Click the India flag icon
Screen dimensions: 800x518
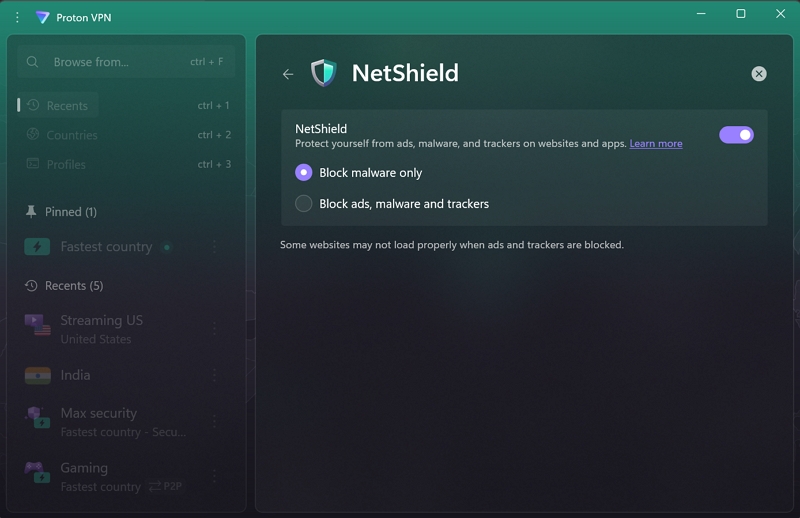37,375
